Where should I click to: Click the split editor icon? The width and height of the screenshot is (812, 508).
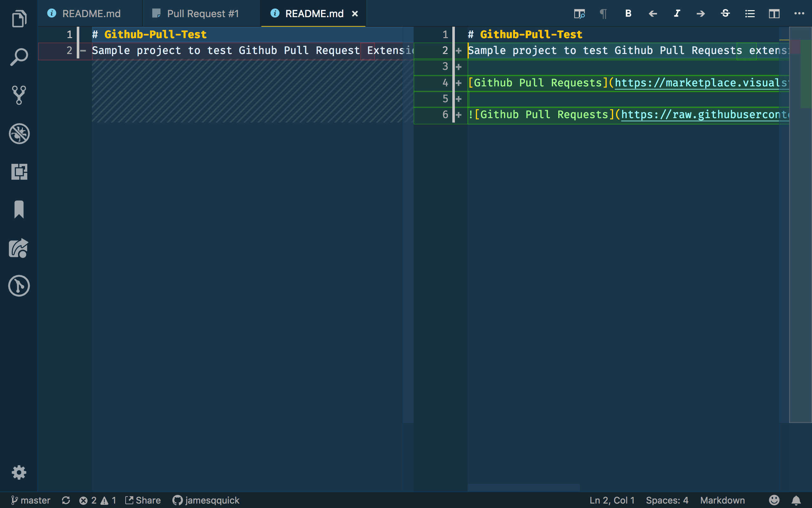coord(774,14)
